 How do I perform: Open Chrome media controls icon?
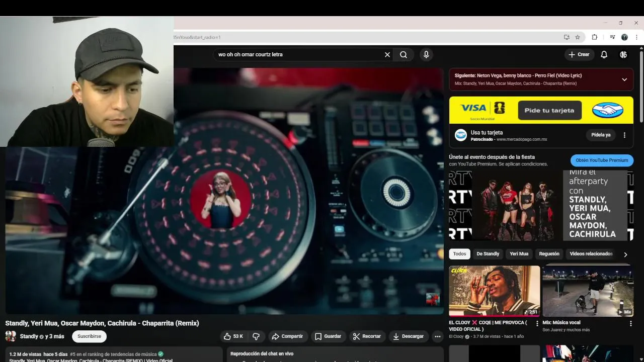click(x=612, y=37)
